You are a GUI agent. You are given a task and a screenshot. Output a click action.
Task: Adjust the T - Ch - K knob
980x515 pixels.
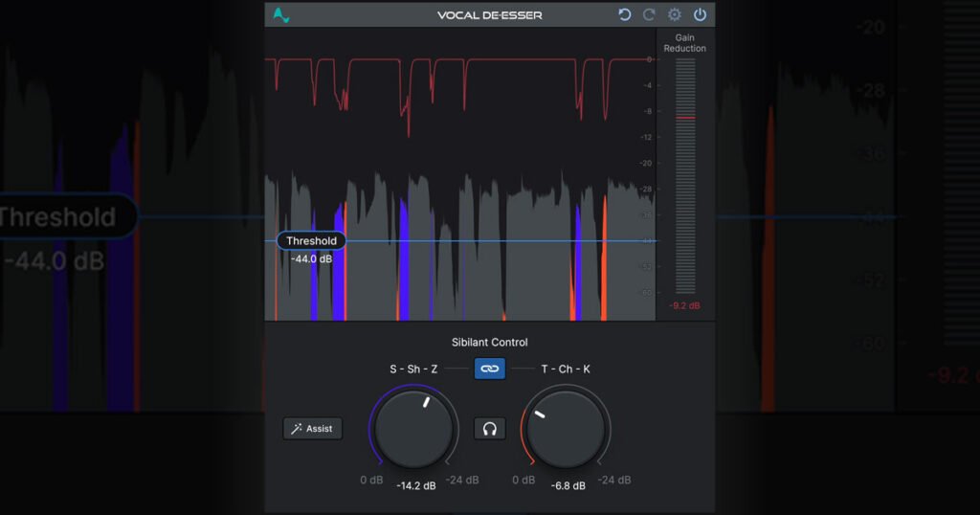click(x=566, y=429)
